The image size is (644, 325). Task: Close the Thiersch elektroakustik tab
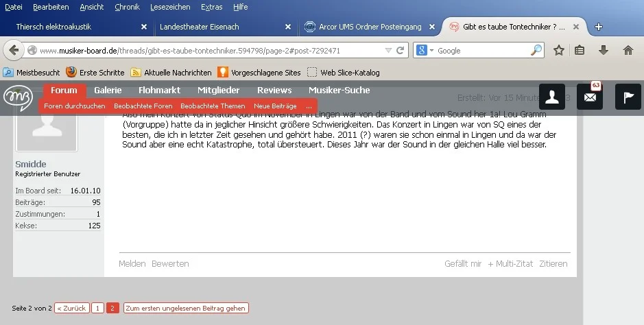coord(144,27)
